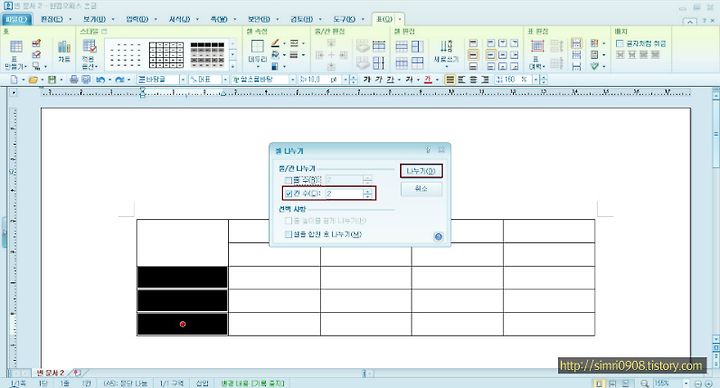Select the 표 table ribbon tab

(x=384, y=19)
